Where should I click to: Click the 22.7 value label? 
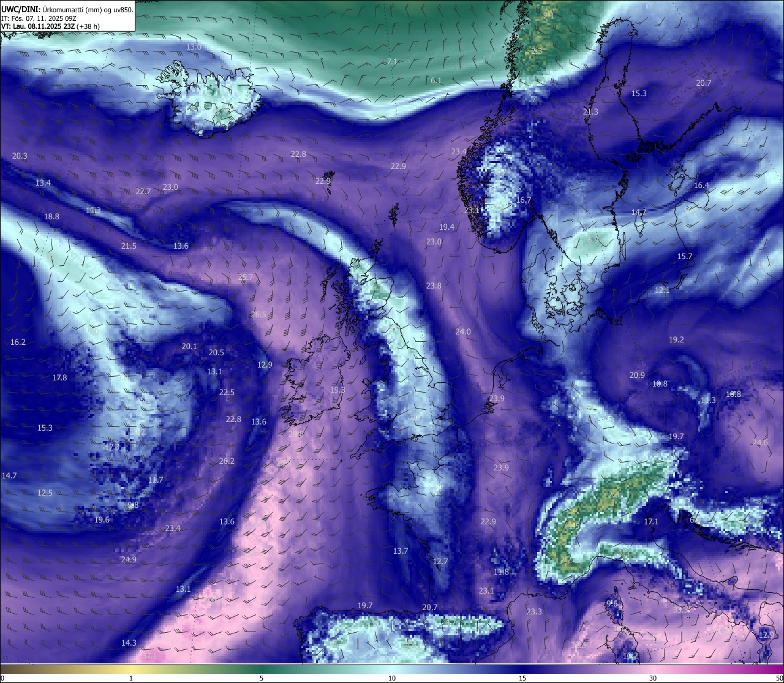[143, 191]
